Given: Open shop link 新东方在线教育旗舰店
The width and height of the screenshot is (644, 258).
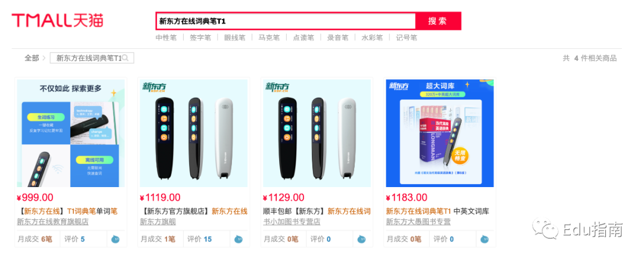Looking at the screenshot, I should (x=52, y=222).
